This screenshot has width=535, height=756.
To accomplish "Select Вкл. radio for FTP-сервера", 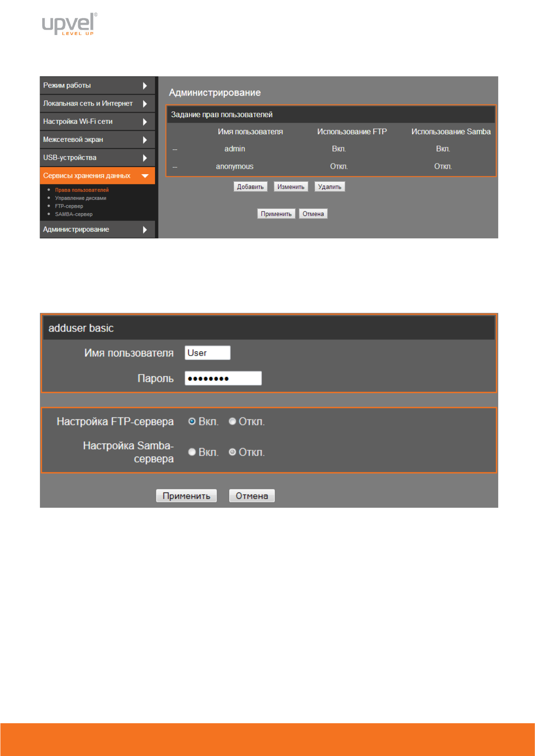I will tap(192, 422).
